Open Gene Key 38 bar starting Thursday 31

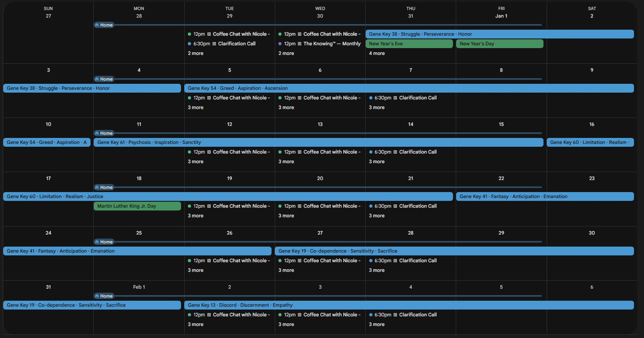tap(500, 34)
